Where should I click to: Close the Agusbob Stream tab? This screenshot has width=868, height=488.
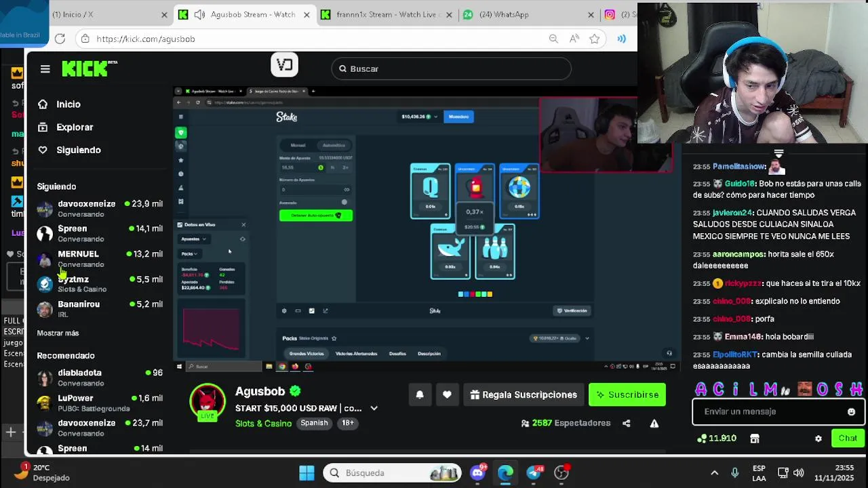pyautogui.click(x=307, y=14)
